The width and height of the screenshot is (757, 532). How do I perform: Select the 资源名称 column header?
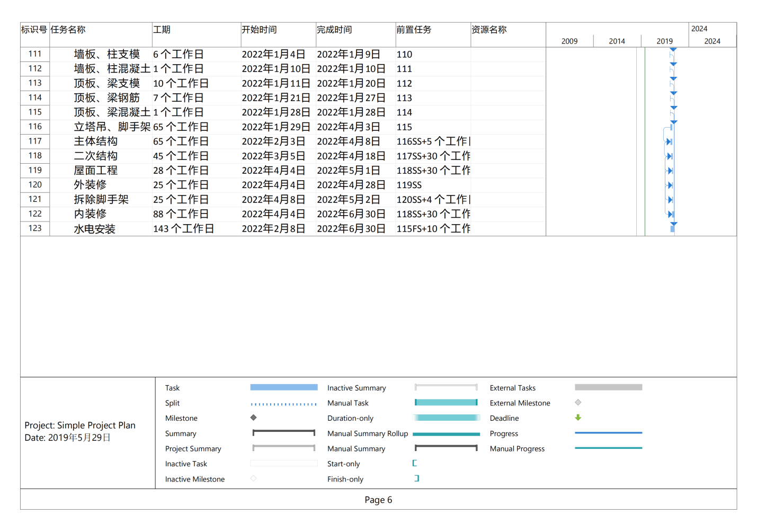pos(489,30)
